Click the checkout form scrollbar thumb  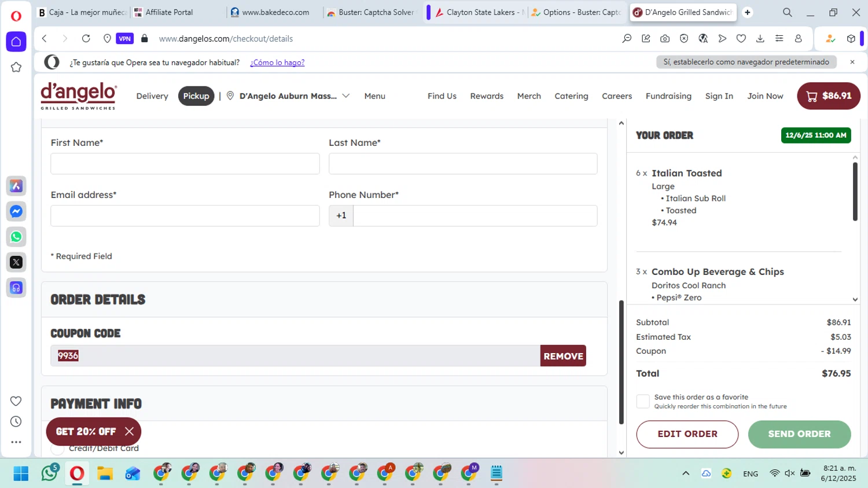621,362
